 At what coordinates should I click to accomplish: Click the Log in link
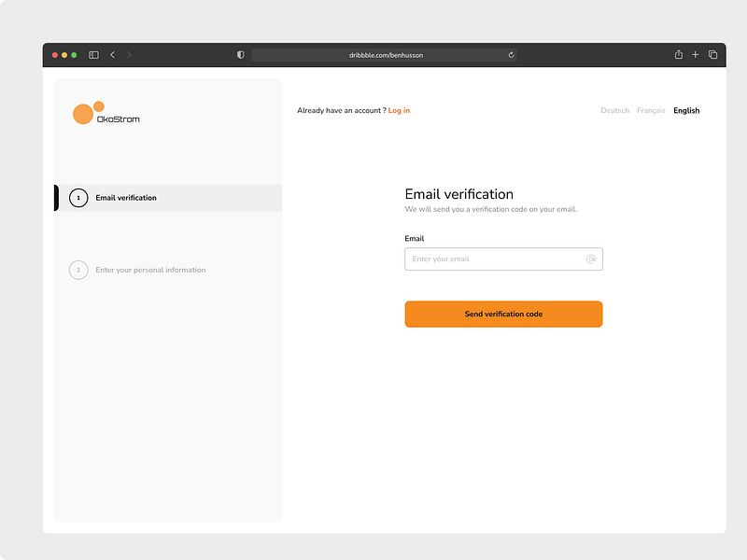point(399,110)
